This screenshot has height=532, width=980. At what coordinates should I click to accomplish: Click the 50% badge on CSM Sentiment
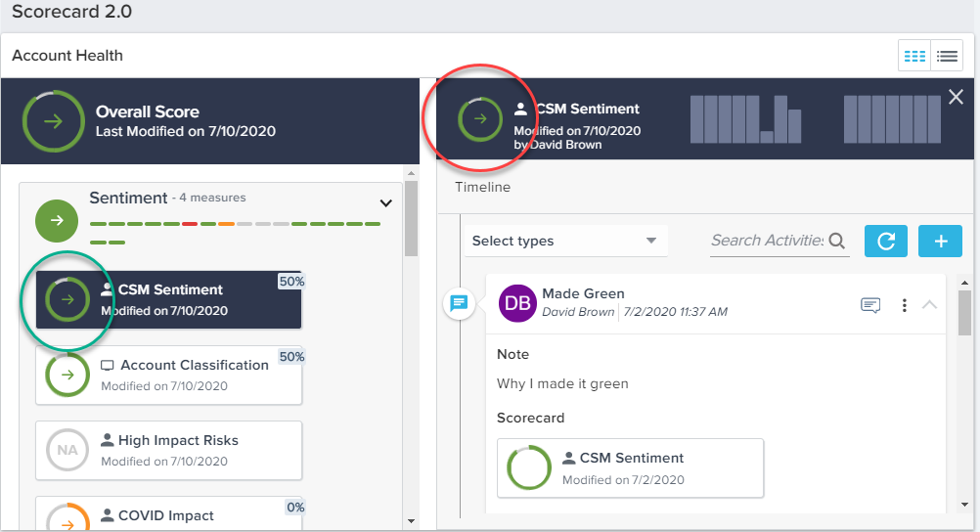291,282
